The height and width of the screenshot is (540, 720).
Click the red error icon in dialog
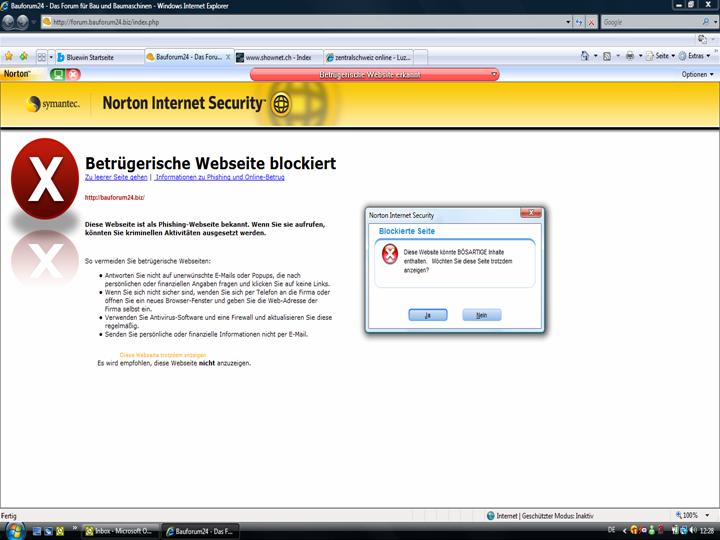[x=390, y=254]
